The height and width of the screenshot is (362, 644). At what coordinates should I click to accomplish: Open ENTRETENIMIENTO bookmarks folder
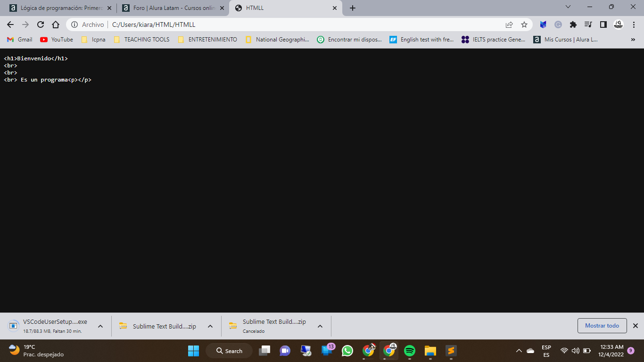pyautogui.click(x=207, y=40)
